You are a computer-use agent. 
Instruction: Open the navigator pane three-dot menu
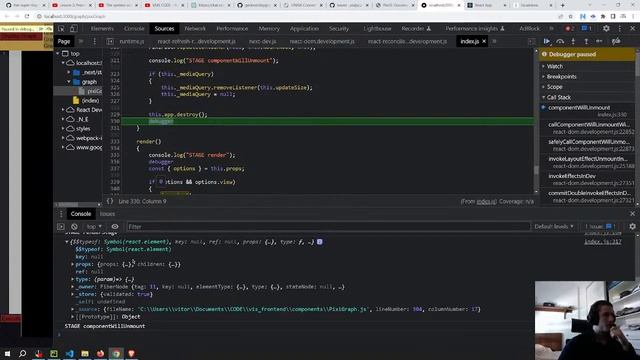(x=94, y=41)
